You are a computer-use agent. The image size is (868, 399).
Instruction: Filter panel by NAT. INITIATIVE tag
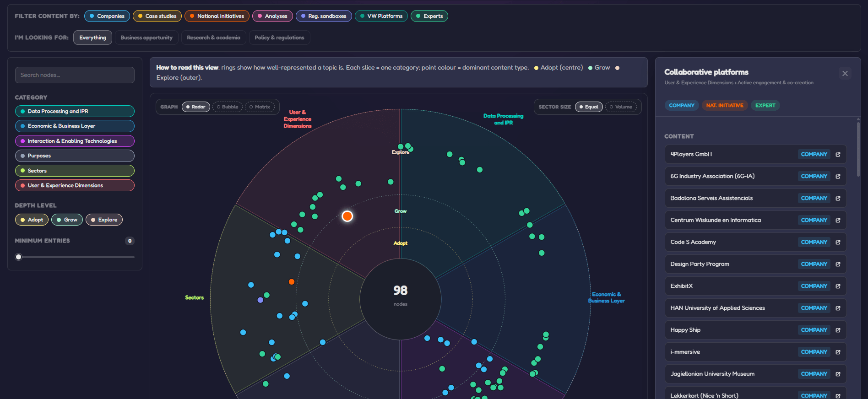point(725,105)
